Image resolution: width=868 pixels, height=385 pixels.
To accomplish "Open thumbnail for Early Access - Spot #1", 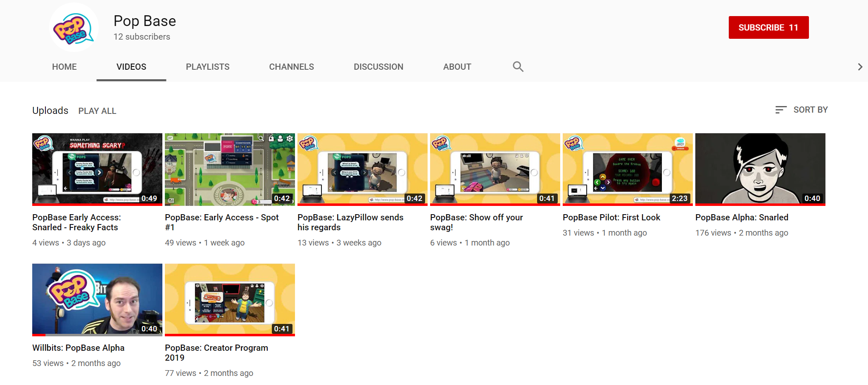I will pyautogui.click(x=230, y=169).
